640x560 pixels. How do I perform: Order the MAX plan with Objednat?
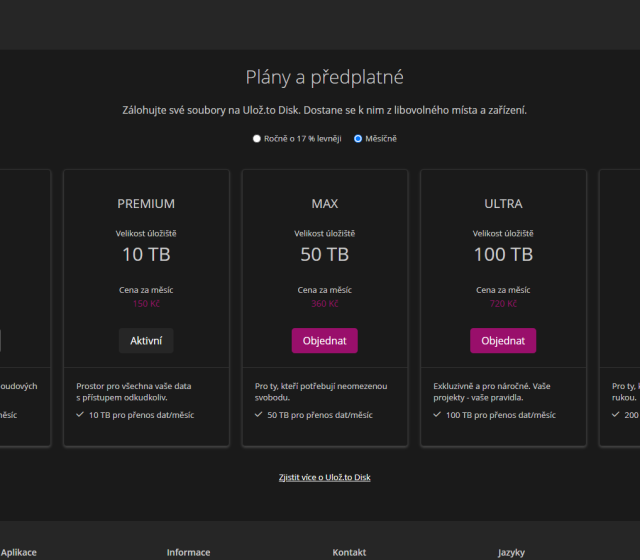click(x=324, y=340)
